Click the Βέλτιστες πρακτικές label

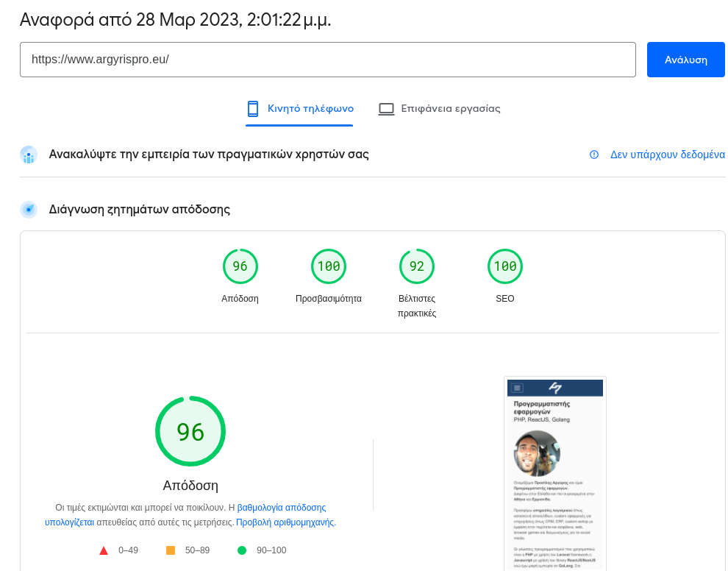(x=416, y=305)
